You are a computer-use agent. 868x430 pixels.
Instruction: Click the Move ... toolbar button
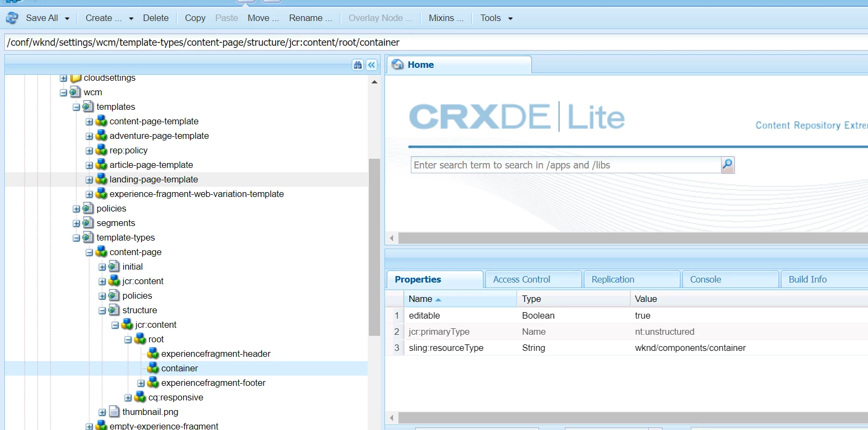(x=263, y=18)
